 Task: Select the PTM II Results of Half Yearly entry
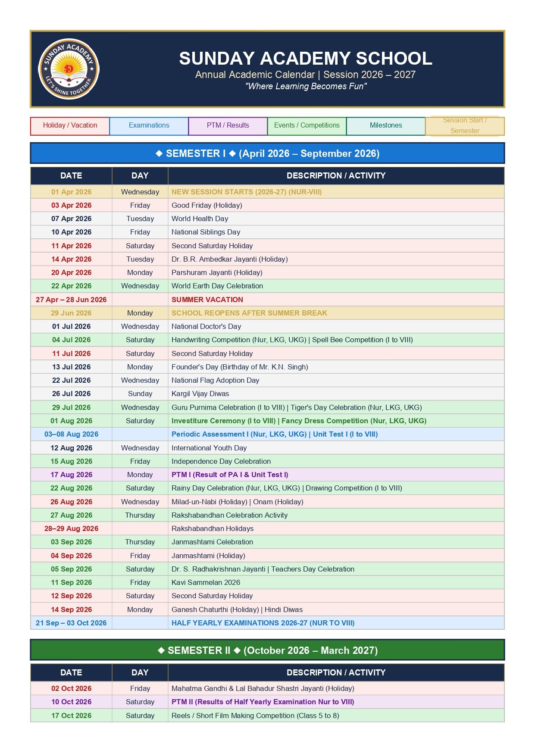pos(263,702)
